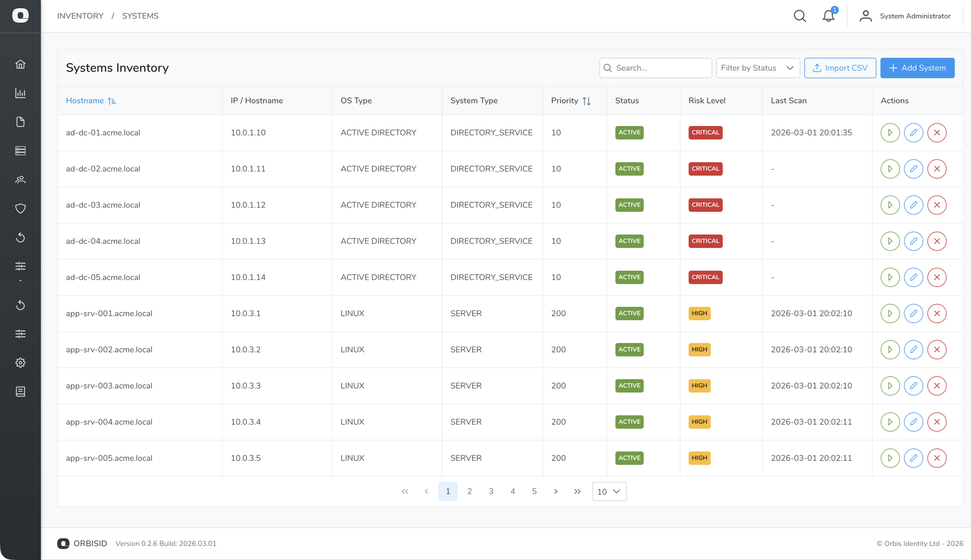Open the bar chart analytics sidebar icon
Image resolution: width=971 pixels, height=560 pixels.
[x=20, y=93]
